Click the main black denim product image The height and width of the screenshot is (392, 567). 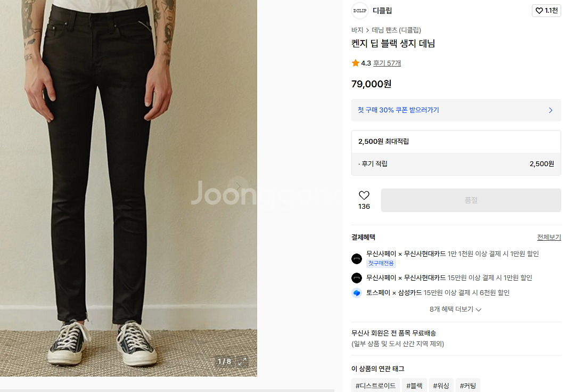click(128, 188)
